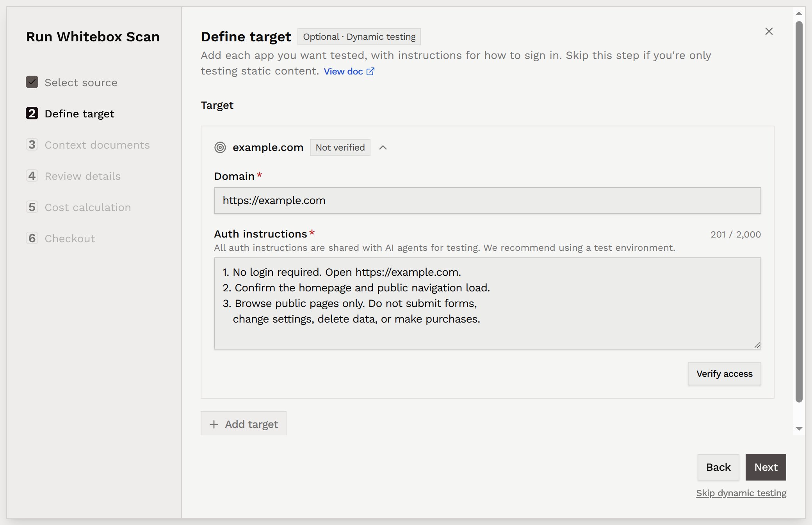Click the step 4 number badge
This screenshot has width=812, height=525.
point(32,176)
